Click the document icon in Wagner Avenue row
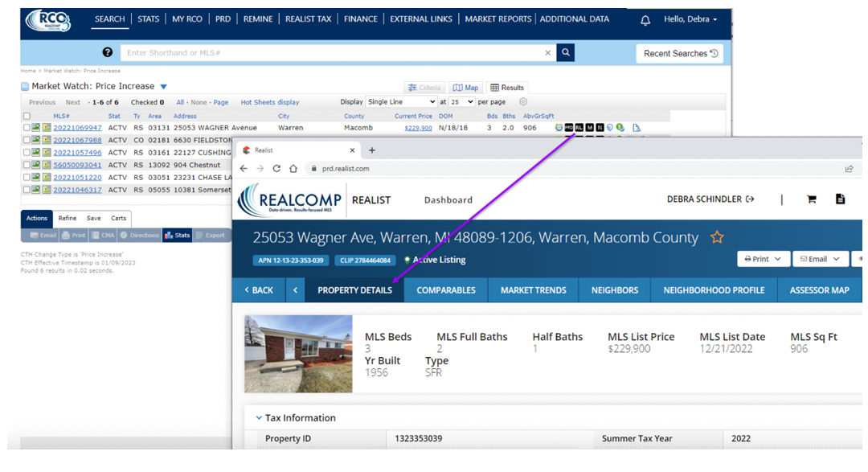 (x=637, y=128)
